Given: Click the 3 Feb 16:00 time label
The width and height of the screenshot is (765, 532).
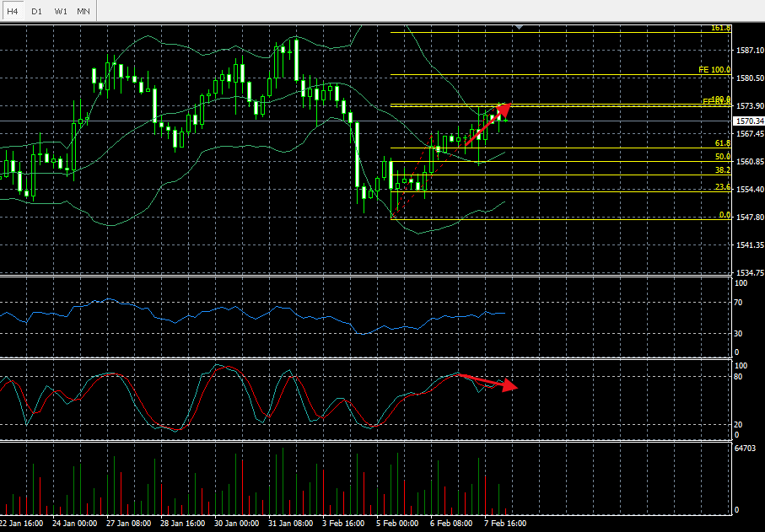Looking at the screenshot, I should click(343, 524).
